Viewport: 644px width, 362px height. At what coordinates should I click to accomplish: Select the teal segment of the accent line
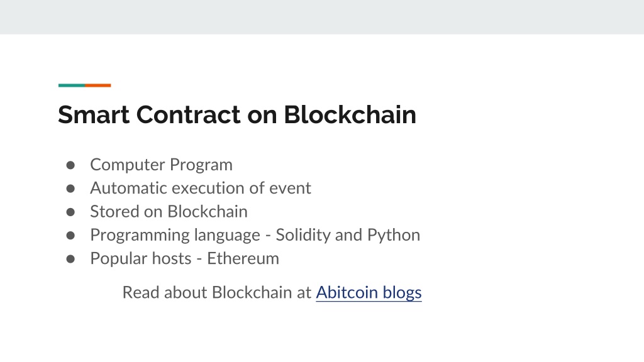click(x=72, y=85)
